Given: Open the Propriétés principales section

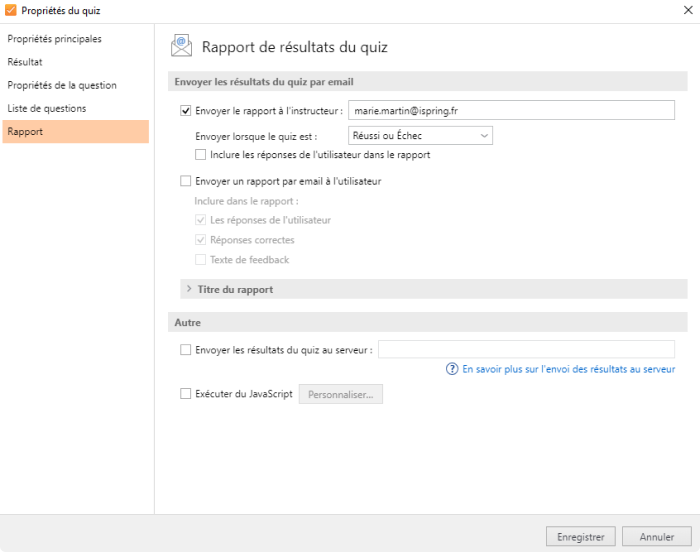Looking at the screenshot, I should (54, 39).
